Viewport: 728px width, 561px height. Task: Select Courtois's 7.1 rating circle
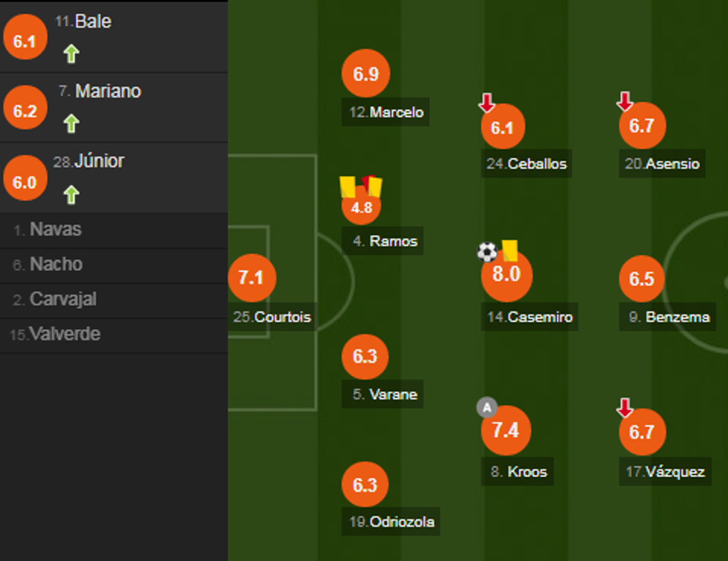(252, 278)
